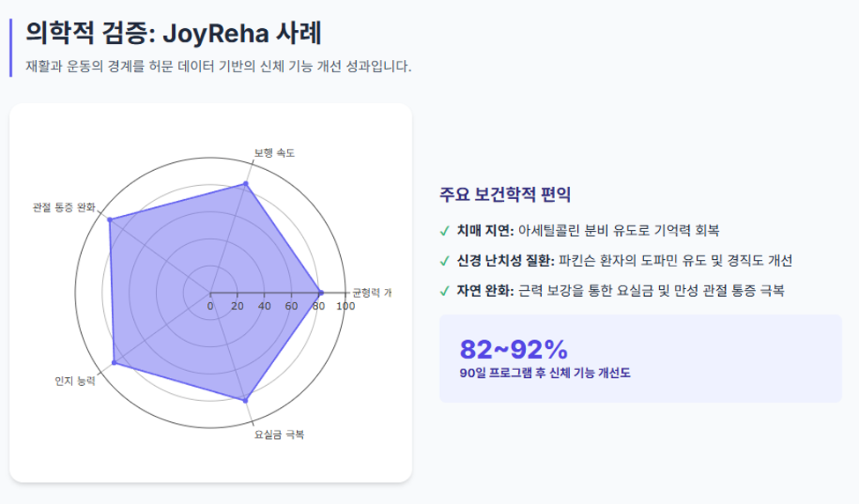Click the 관절 통증 완화 axis label
Viewport: 859px width, 504px height.
pyautogui.click(x=64, y=207)
